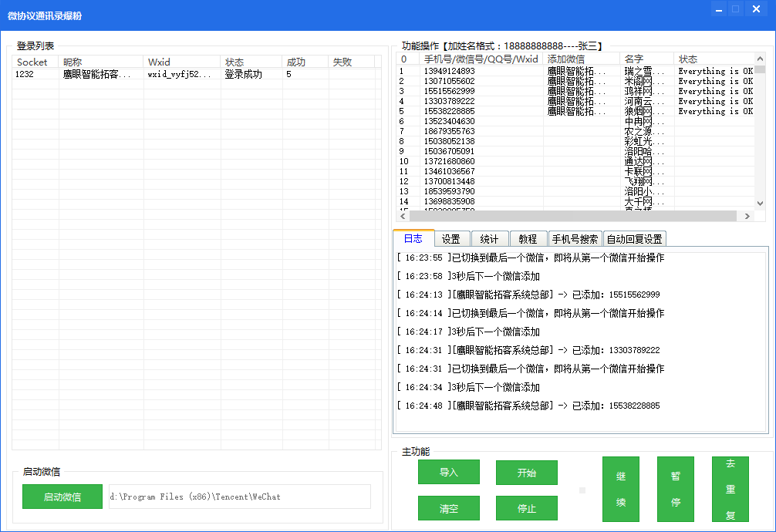Select phone number 13698835908
The width and height of the screenshot is (776, 532).
[x=450, y=201]
